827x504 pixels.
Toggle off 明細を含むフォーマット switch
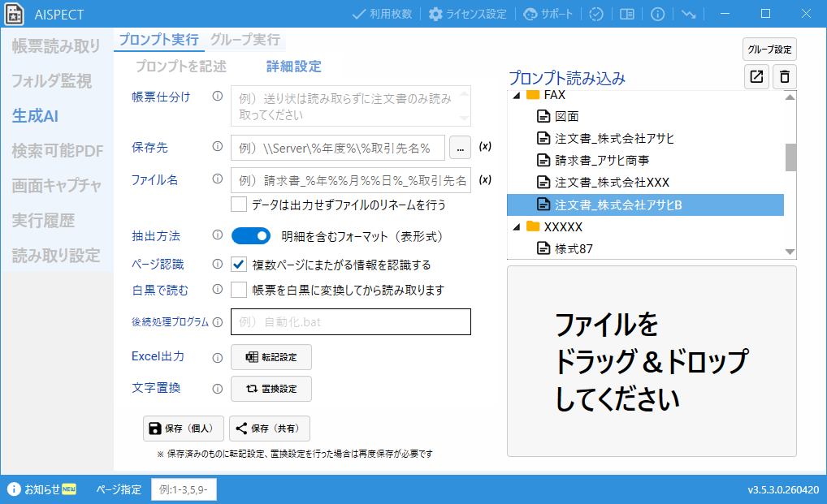click(250, 235)
